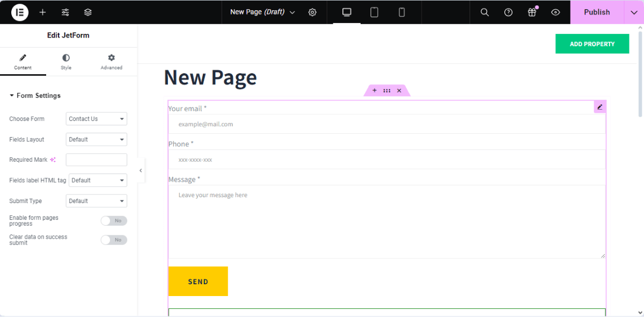Enable Clear data on success submit
Screen dimensions: 644x317
click(x=114, y=240)
